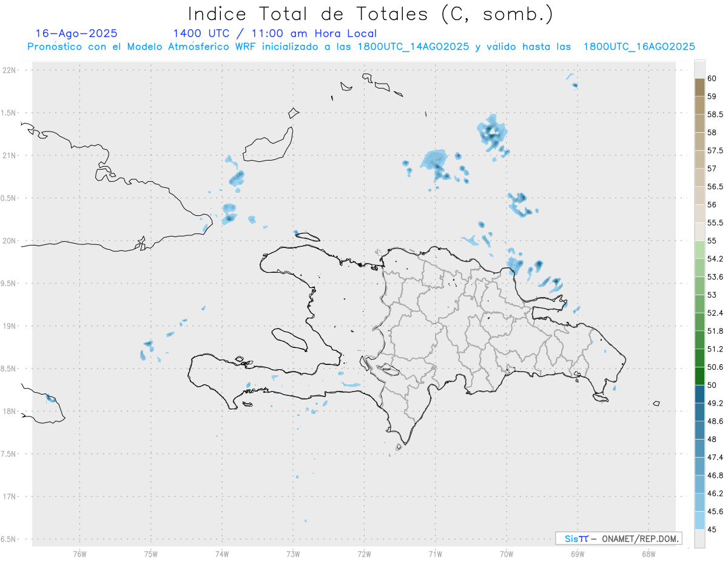
Task: Click the colorbar value 49.2
Action: [715, 403]
